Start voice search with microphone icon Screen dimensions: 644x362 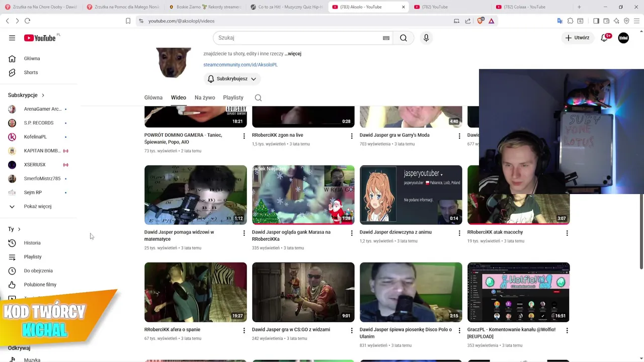(426, 38)
